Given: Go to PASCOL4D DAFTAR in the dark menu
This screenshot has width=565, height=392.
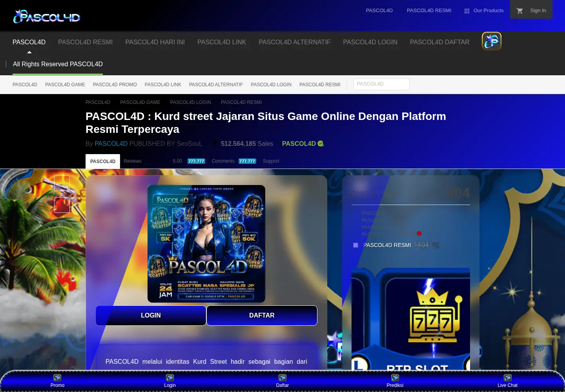Looking at the screenshot, I should coord(439,42).
